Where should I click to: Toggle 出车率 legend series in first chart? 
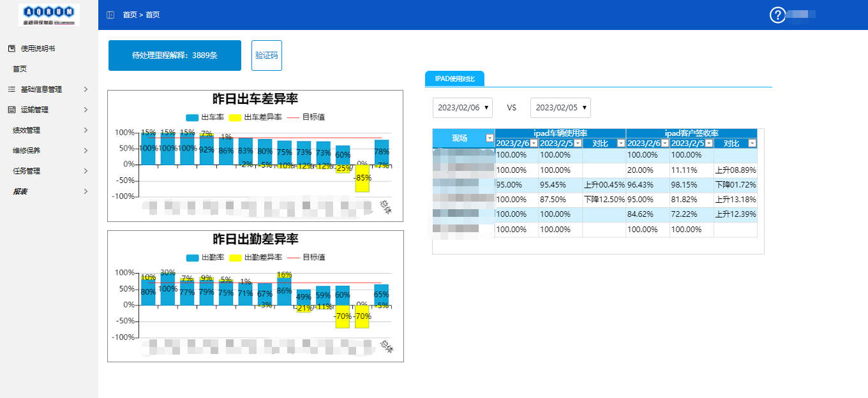[202, 117]
